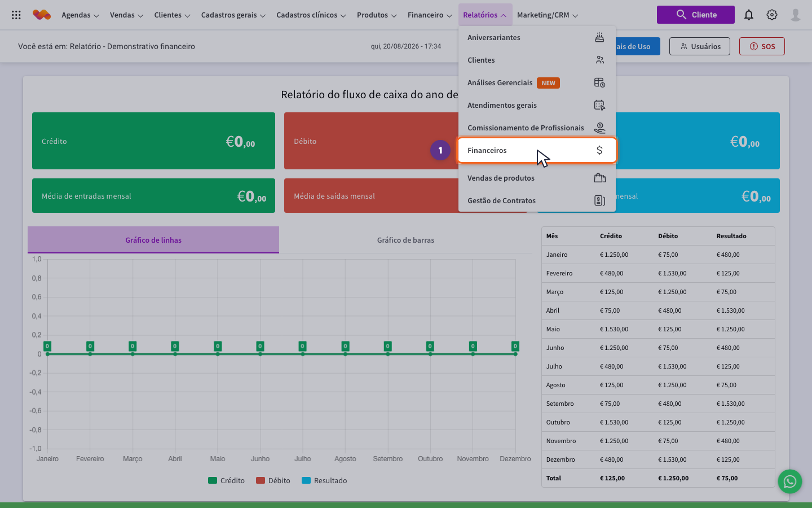
Task: Open WhatsApp chat floating button
Action: (790, 481)
